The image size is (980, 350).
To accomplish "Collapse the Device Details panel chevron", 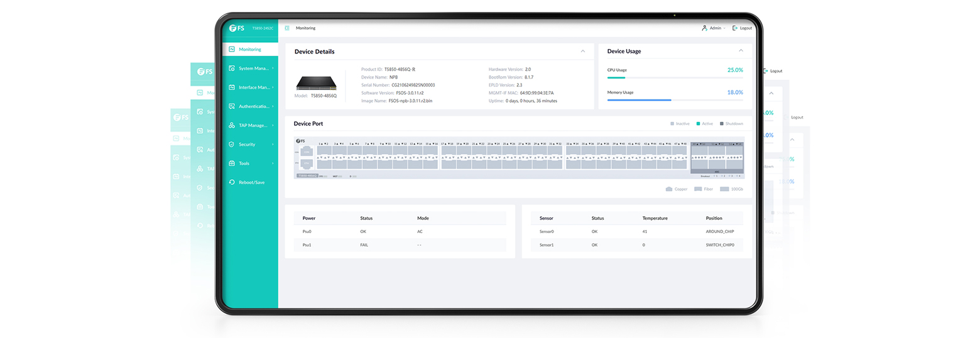I will tap(583, 51).
